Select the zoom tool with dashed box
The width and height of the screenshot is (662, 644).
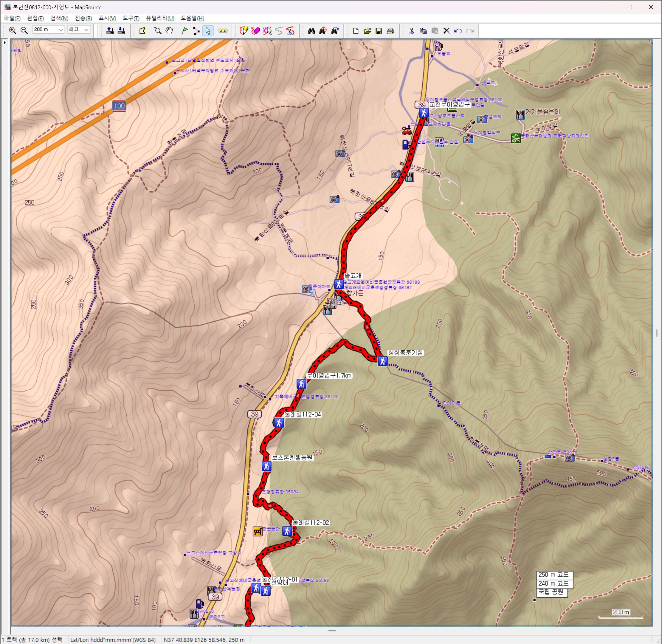tap(158, 31)
